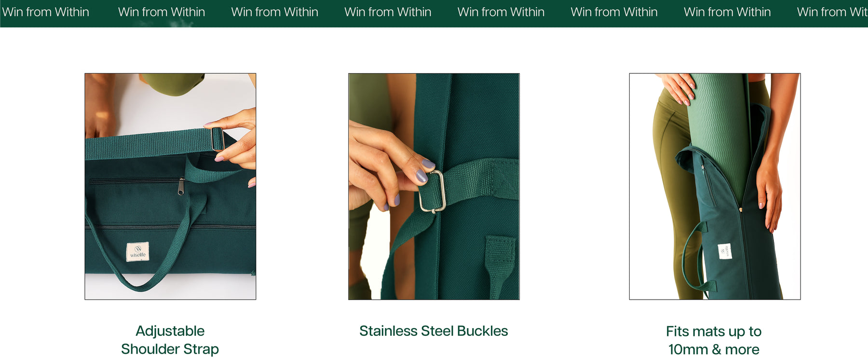Click the sixth 'Win from Within' banner text
Viewport: 868px width, 359px height.
tap(614, 12)
